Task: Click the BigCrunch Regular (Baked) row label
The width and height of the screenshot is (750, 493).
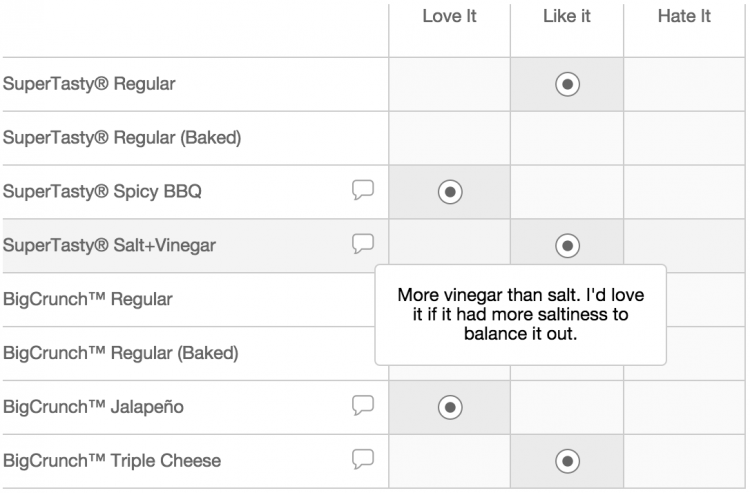Action: pyautogui.click(x=121, y=353)
